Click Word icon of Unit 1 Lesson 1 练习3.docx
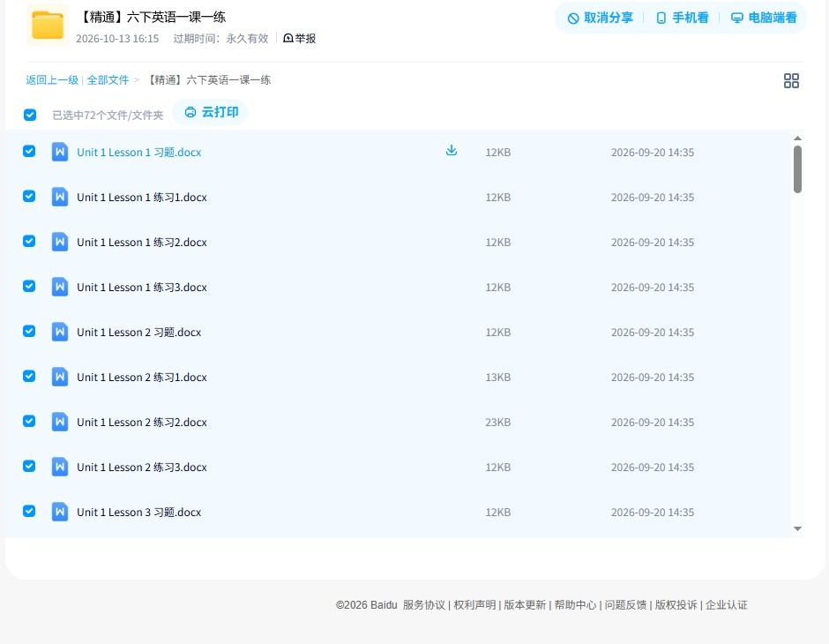Image resolution: width=829 pixels, height=644 pixels. 60,287
